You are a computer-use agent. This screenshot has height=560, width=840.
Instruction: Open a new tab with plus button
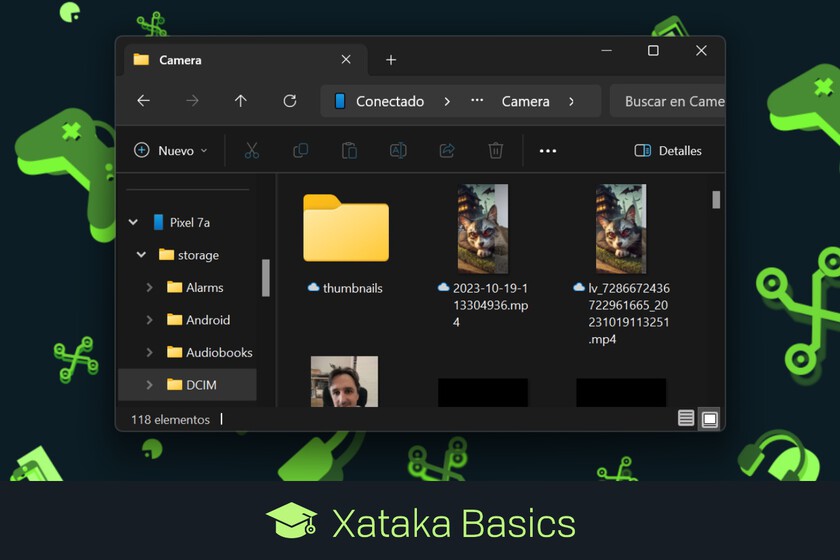point(391,60)
